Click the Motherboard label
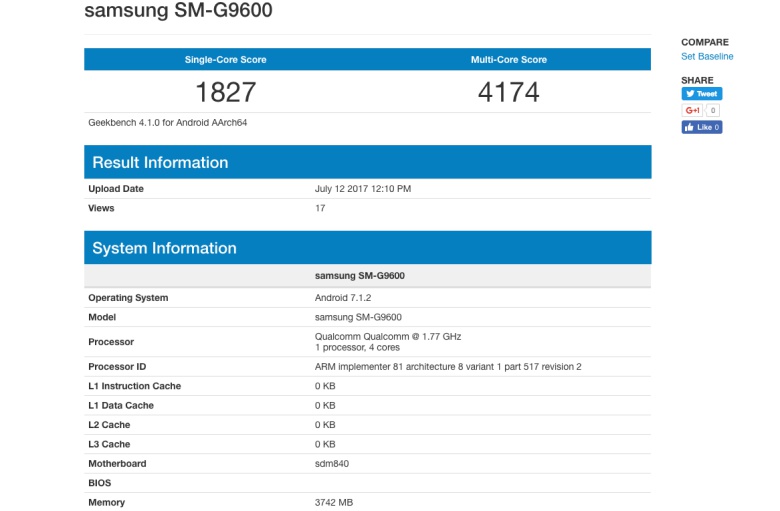Image resolution: width=780 pixels, height=511 pixels. [117, 464]
